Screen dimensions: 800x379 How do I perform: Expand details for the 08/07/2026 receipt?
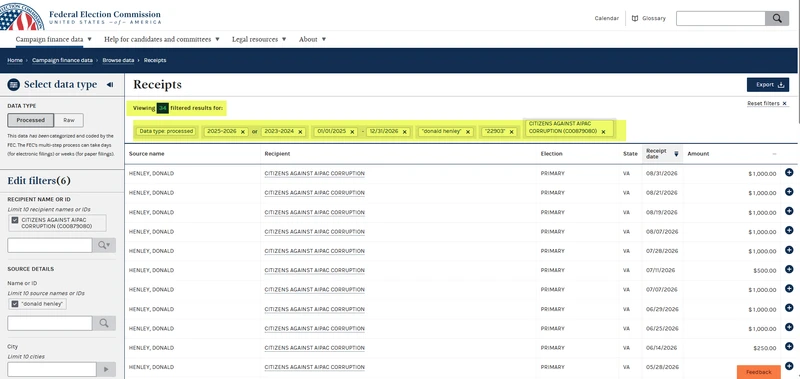tap(789, 231)
